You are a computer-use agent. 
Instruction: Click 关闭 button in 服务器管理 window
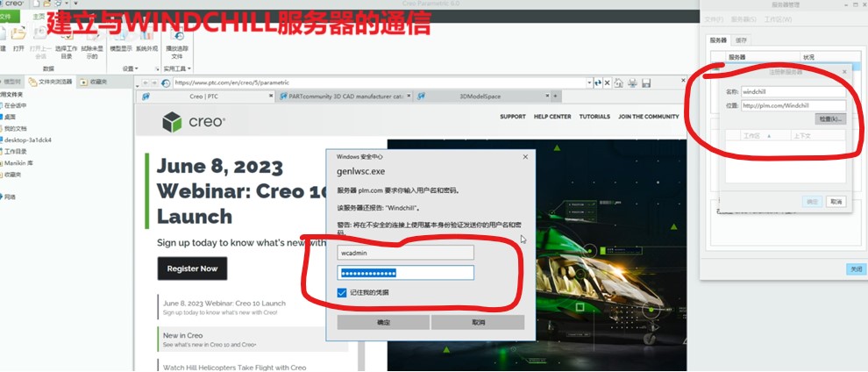coord(857,269)
